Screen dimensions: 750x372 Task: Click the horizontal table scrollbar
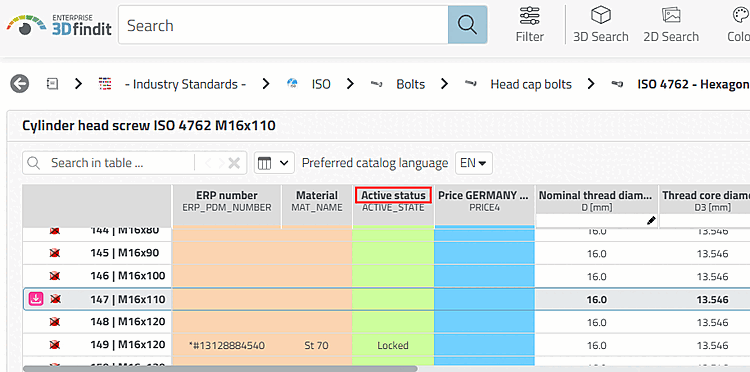(x=220, y=369)
